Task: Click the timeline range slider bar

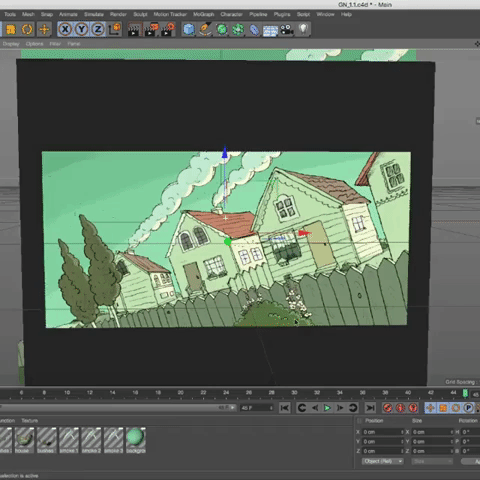Action: tap(118, 408)
